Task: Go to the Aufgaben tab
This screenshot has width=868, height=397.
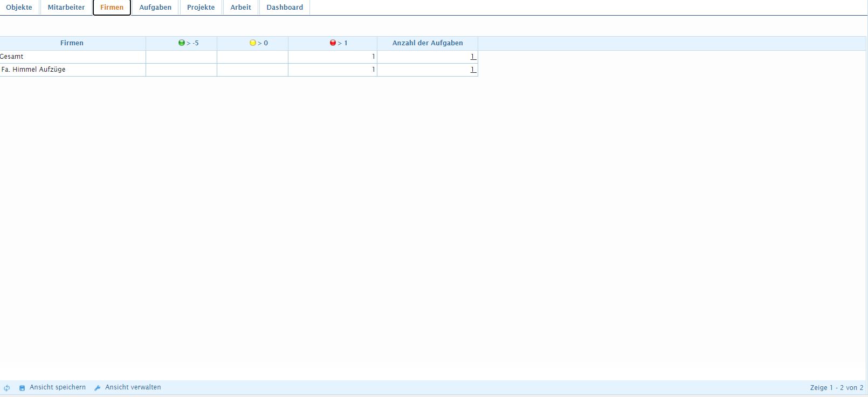Action: tap(155, 8)
